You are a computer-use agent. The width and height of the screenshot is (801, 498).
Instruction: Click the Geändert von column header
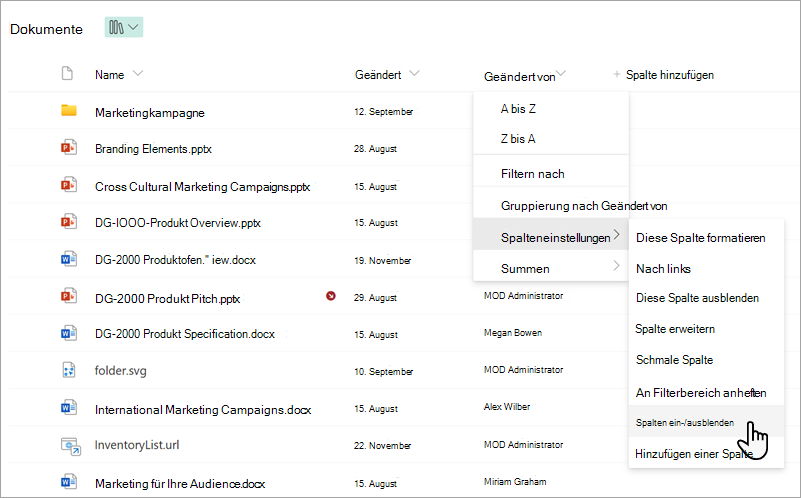point(520,77)
